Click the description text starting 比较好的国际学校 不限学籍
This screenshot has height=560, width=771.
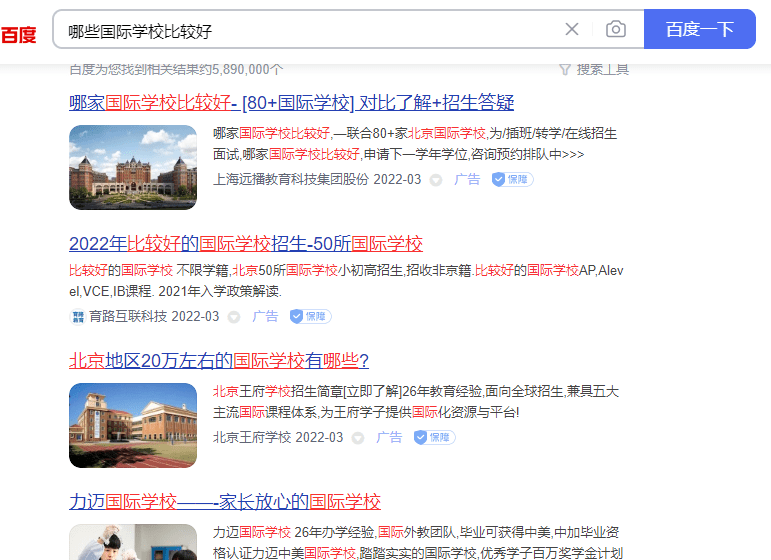(346, 281)
